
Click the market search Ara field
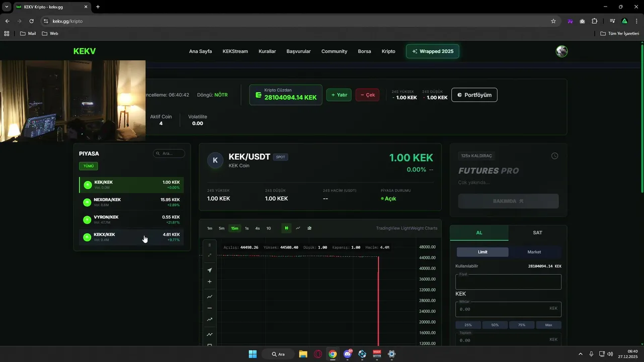pos(169,153)
